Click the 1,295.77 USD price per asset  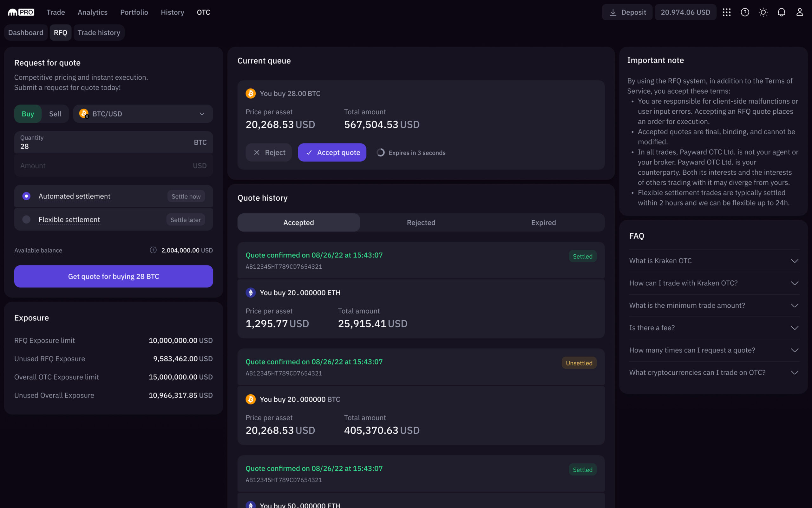277,324
